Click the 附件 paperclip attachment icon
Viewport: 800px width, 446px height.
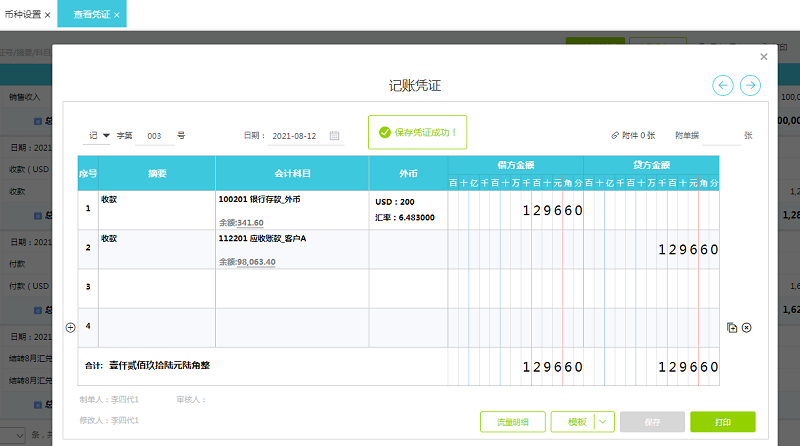pyautogui.click(x=614, y=135)
